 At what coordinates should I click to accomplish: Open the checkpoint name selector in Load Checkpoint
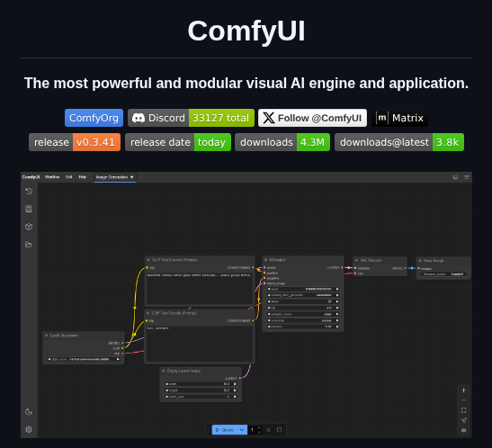(x=84, y=359)
